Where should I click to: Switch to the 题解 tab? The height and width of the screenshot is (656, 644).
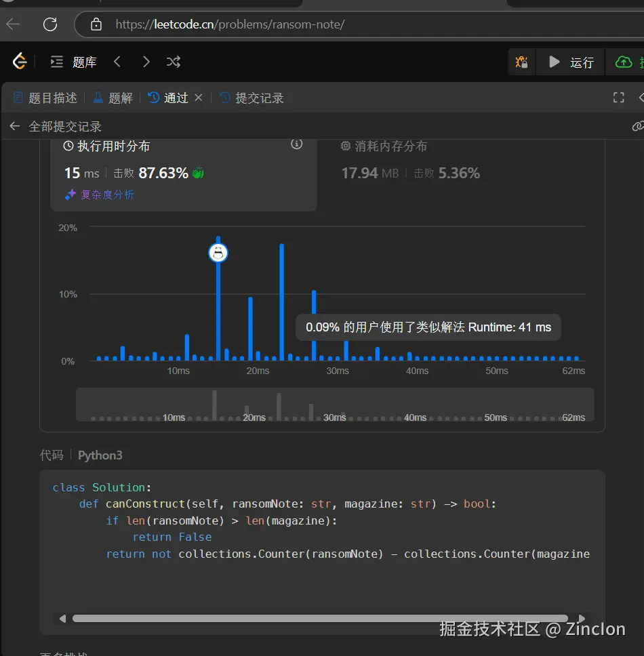[x=113, y=98]
